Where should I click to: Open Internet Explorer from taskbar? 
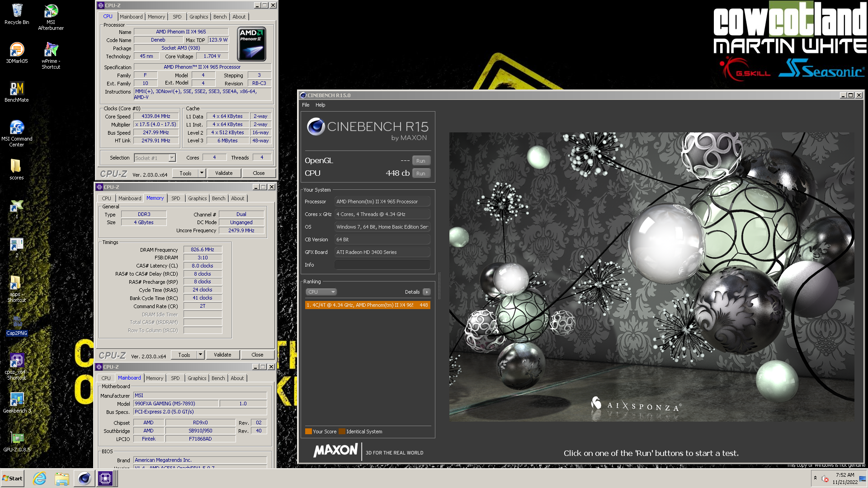click(x=40, y=479)
